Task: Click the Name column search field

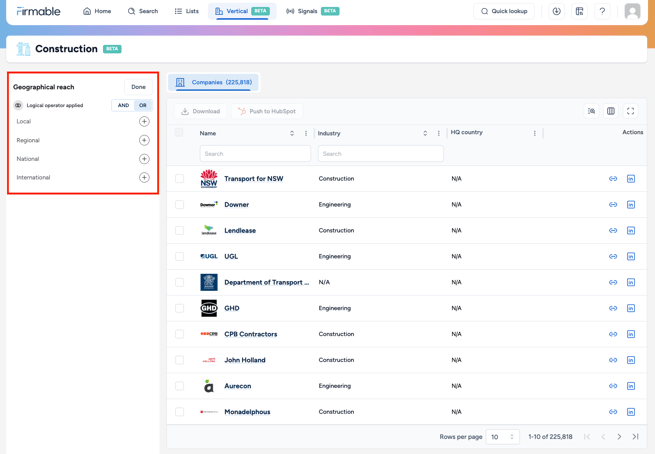Action: point(255,154)
